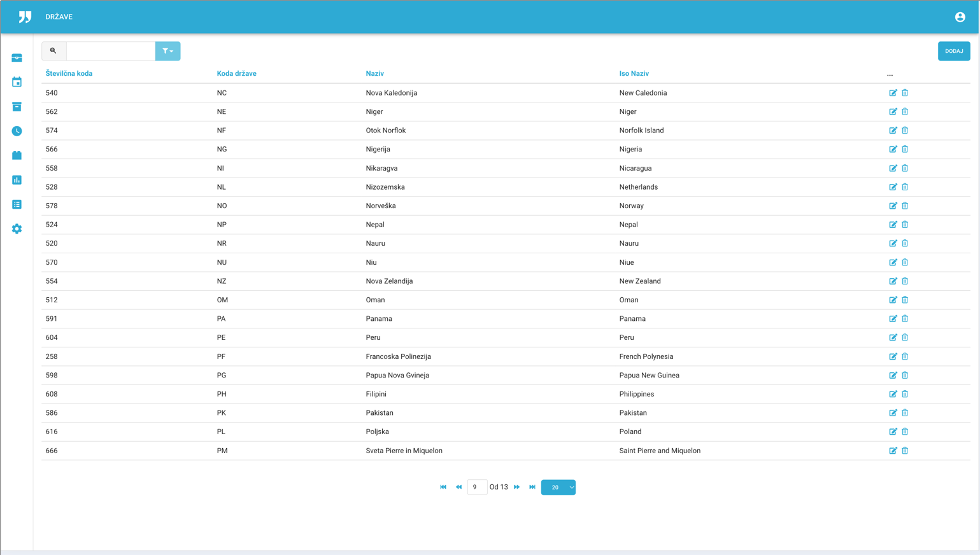Screen dimensions: 980x555
Task: Open settings gear in sidebar
Action: tap(17, 229)
